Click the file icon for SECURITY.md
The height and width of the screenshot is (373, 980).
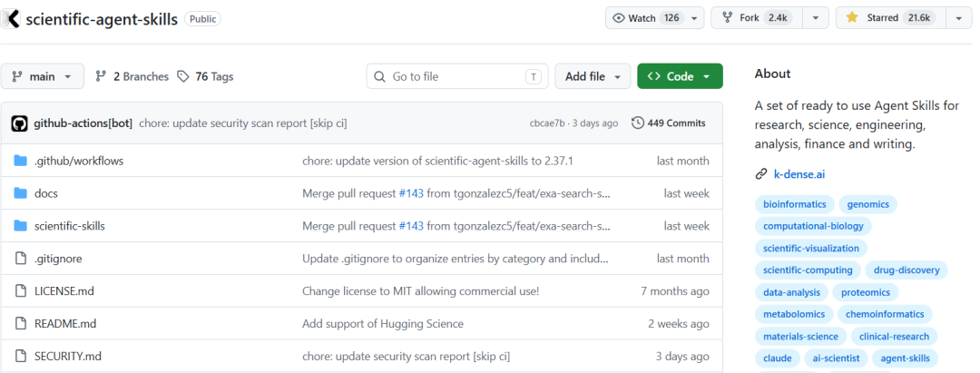(x=21, y=356)
